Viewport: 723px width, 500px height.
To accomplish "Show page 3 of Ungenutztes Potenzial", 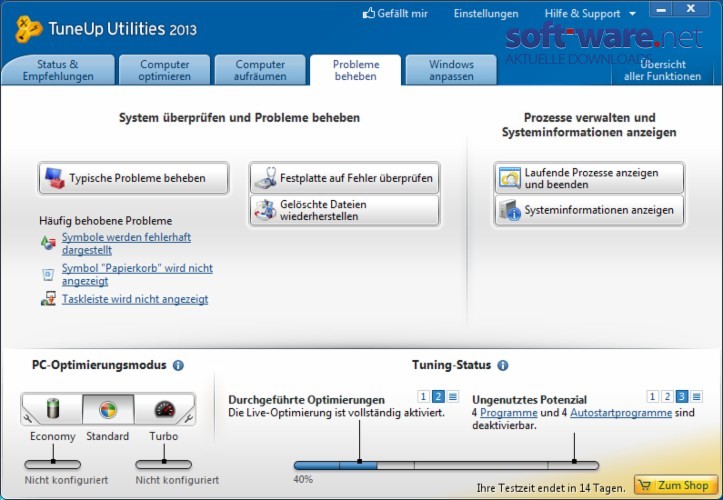I will pyautogui.click(x=682, y=396).
